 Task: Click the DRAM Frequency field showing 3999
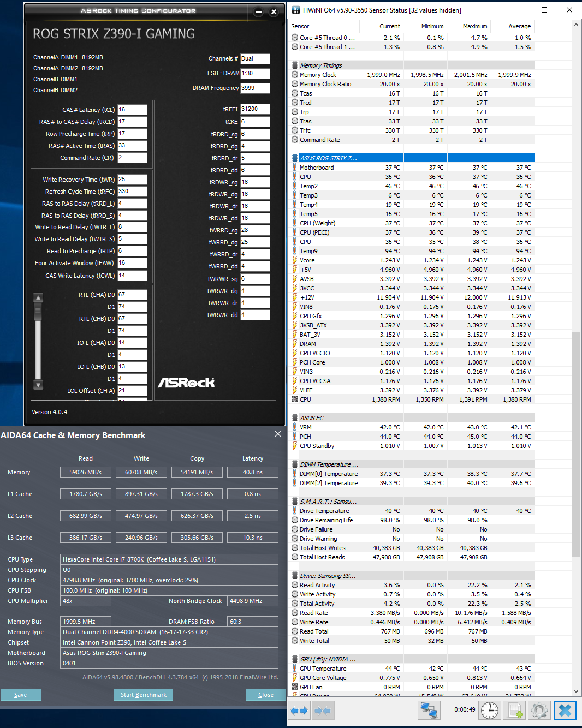[x=255, y=88]
